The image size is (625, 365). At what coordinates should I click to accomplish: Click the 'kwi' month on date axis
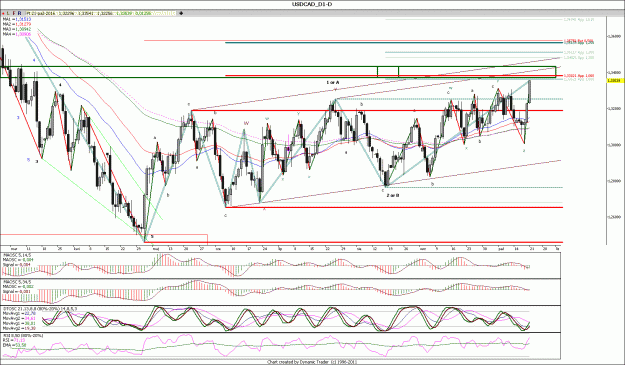[x=77, y=248]
